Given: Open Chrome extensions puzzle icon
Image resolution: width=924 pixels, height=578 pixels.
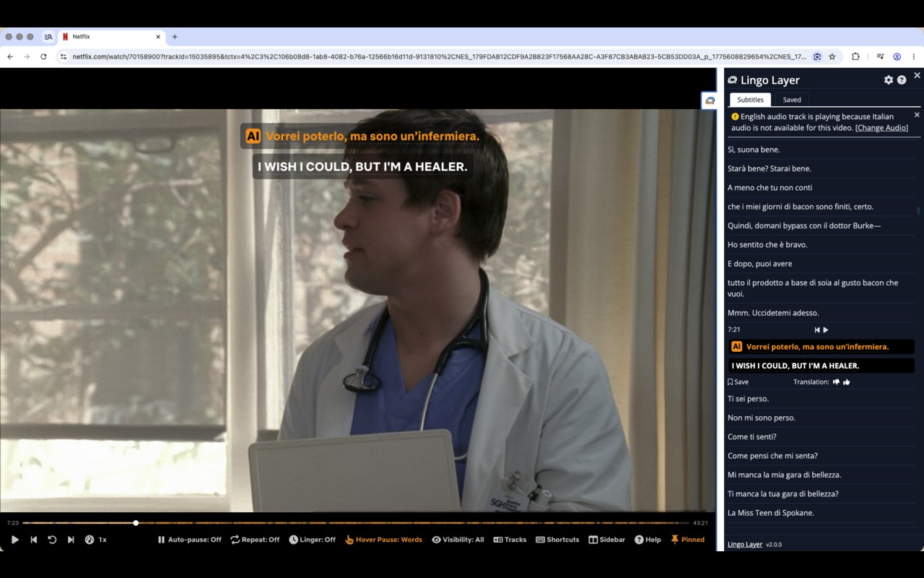Looking at the screenshot, I should coord(855,56).
